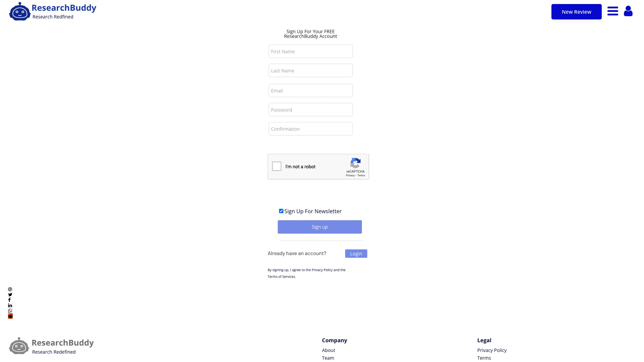
Task: Click the email contact icon
Action: [10, 289]
